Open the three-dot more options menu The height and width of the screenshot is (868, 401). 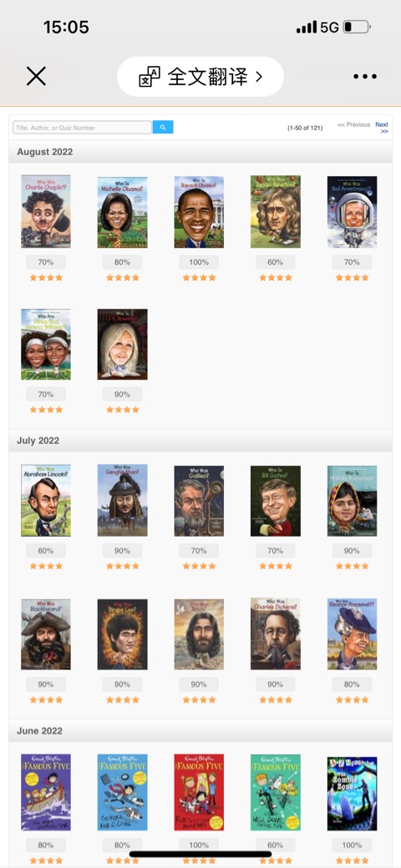pos(365,77)
